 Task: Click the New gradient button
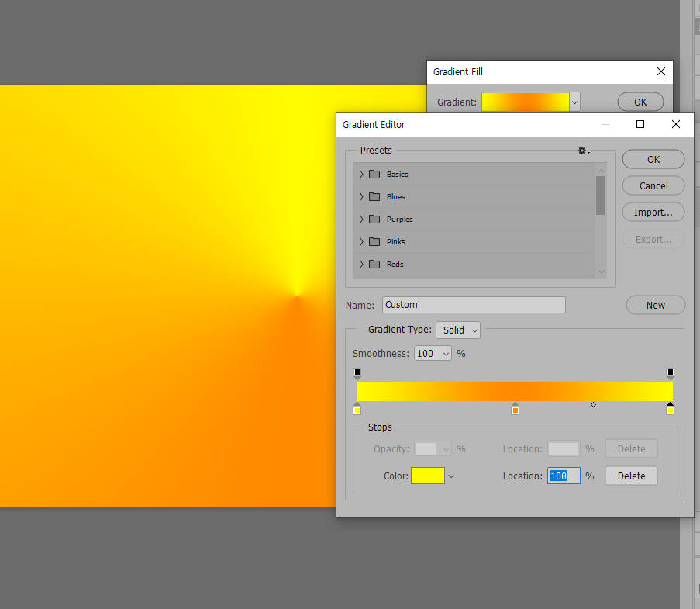click(x=655, y=305)
